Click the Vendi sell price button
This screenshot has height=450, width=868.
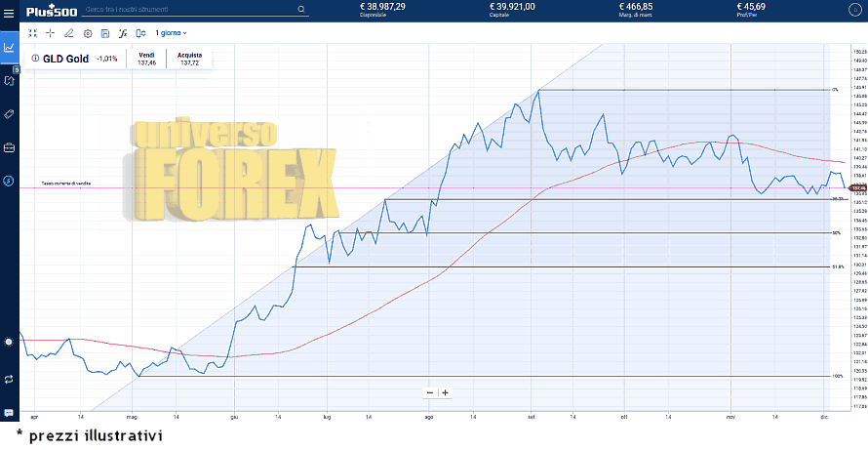click(x=146, y=59)
